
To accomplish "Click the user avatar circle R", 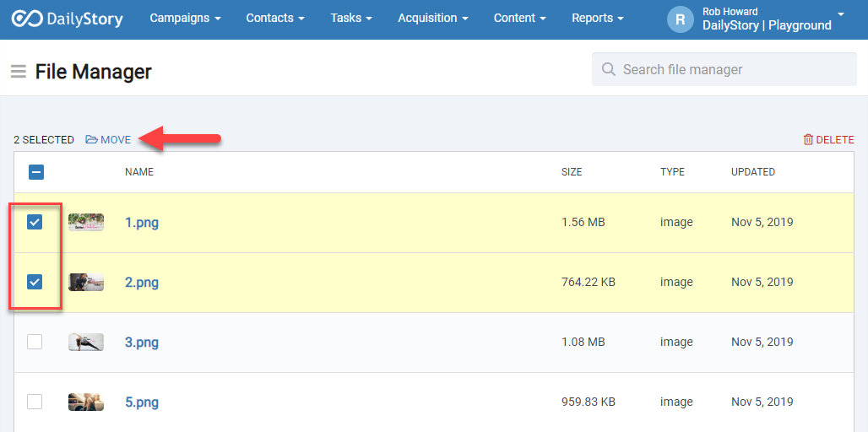I will [x=680, y=19].
